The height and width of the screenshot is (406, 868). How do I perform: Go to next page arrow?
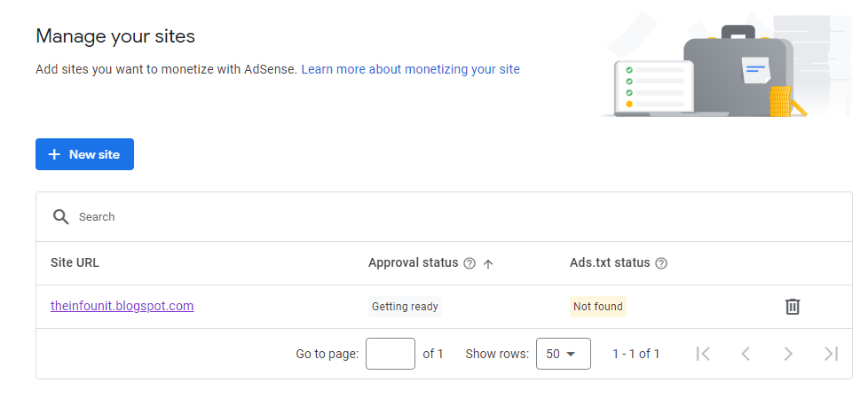point(788,354)
